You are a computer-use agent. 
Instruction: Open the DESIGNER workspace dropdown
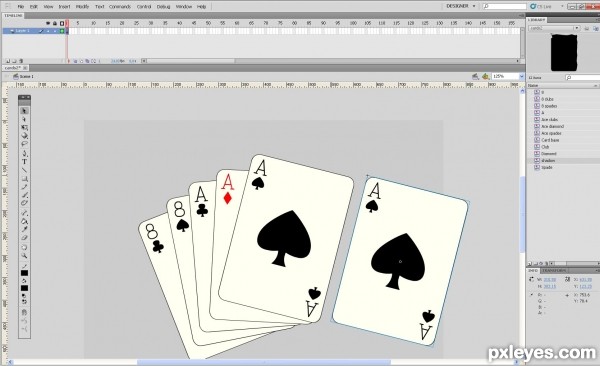click(x=461, y=6)
